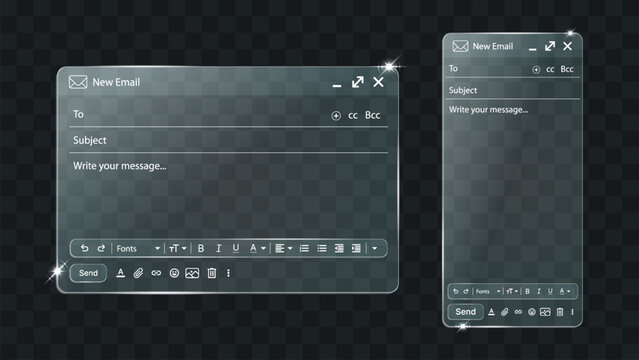Screen dimensions: 639x360
Task: Discard draft with trash icon, wide window
Action: pos(212,273)
